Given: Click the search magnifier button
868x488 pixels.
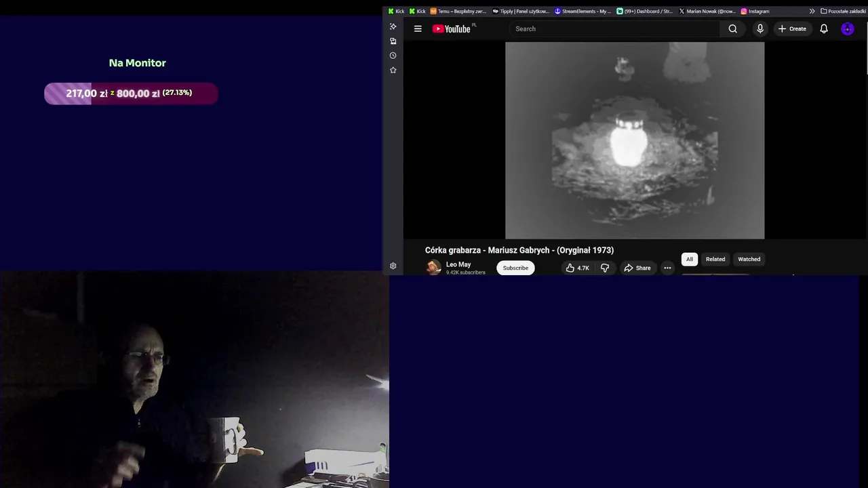Looking at the screenshot, I should (x=732, y=28).
